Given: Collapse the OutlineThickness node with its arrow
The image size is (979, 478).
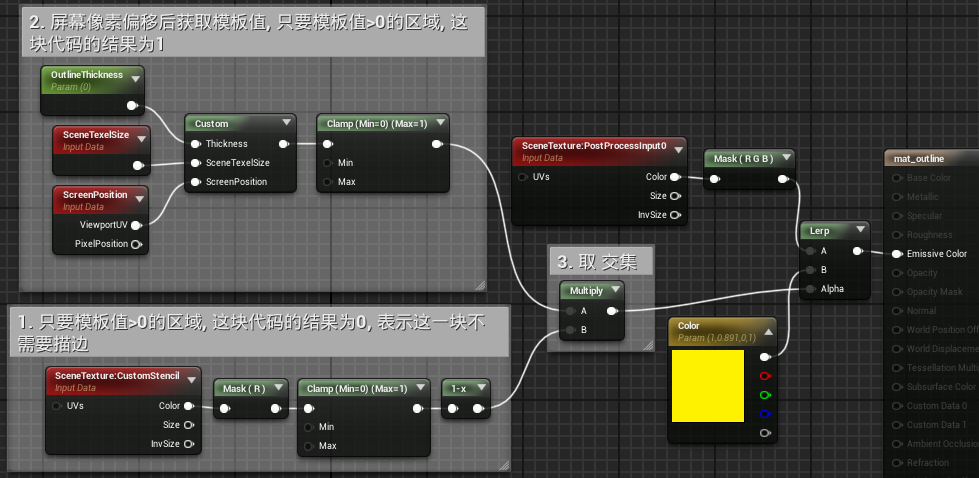Looking at the screenshot, I should [134, 76].
